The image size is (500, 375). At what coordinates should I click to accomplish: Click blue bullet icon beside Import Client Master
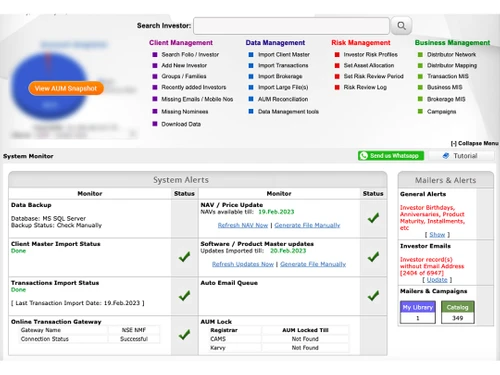251,54
